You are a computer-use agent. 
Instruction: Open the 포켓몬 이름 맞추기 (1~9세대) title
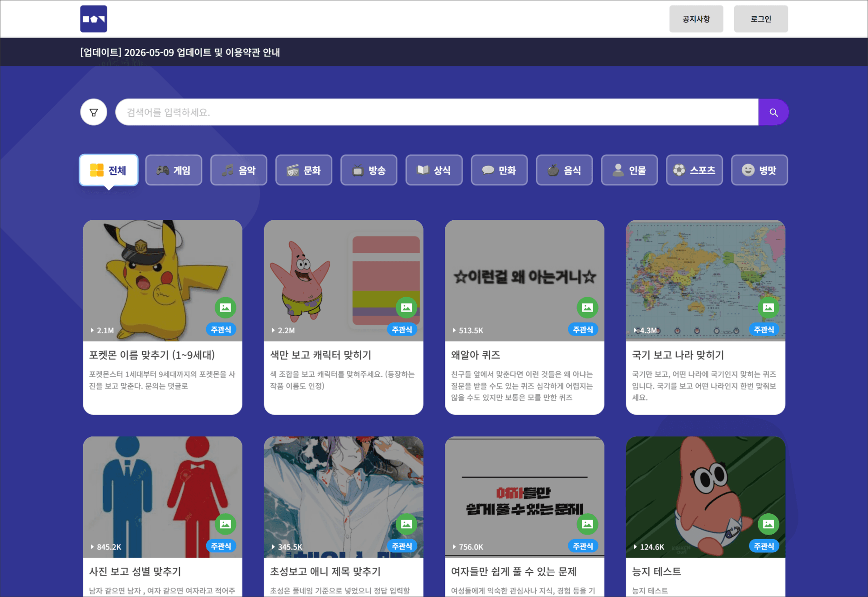152,355
